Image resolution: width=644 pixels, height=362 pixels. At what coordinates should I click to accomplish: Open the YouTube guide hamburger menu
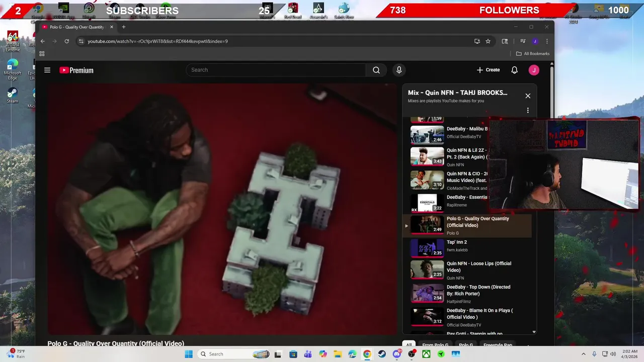point(47,70)
